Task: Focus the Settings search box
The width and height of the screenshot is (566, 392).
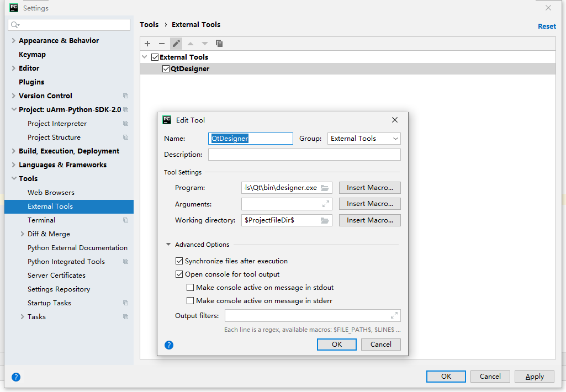Action: 69,25
